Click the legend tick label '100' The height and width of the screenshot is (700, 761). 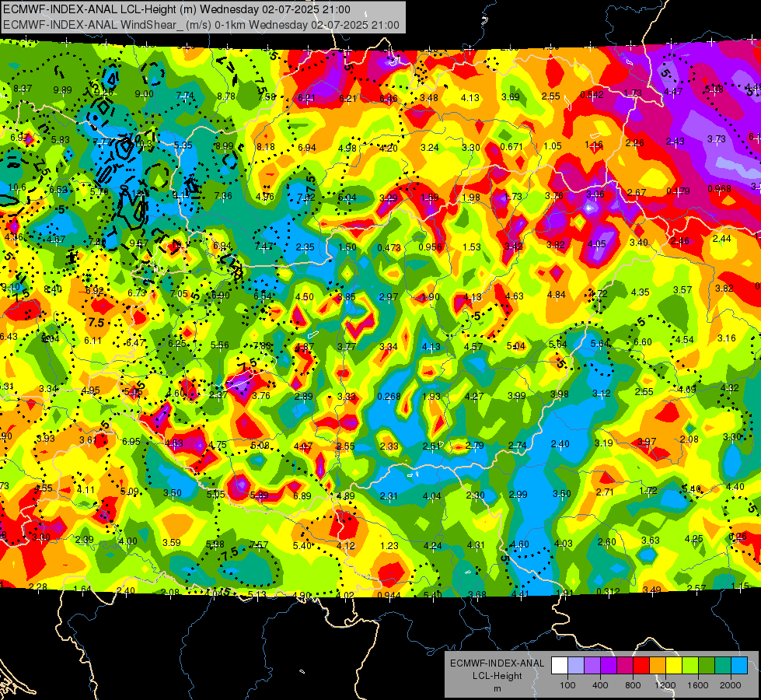click(567, 685)
